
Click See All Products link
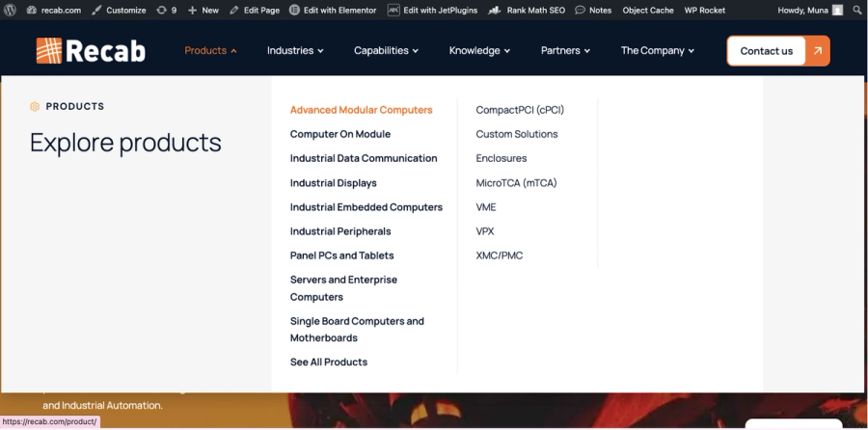point(328,362)
